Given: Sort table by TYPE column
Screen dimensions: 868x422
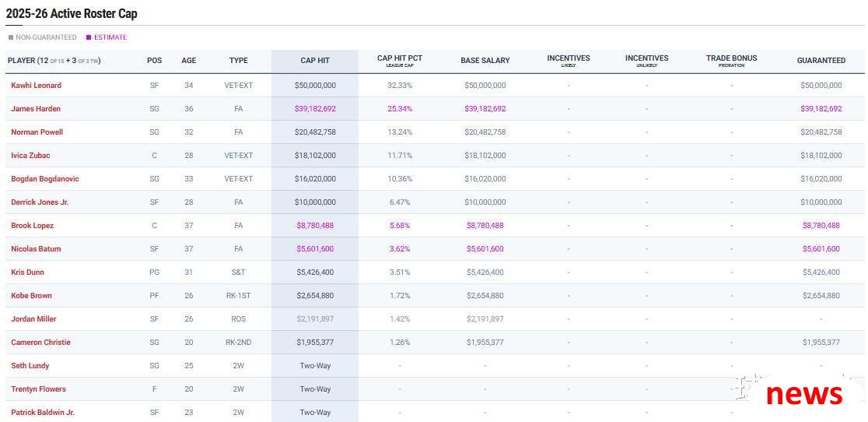Looking at the screenshot, I should (239, 61).
